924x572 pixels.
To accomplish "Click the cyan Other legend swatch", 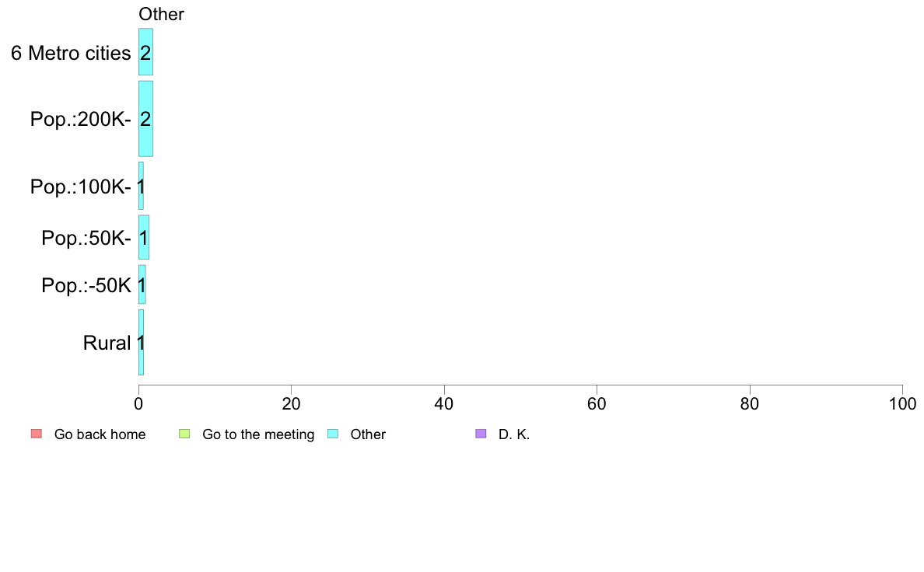I will point(333,434).
